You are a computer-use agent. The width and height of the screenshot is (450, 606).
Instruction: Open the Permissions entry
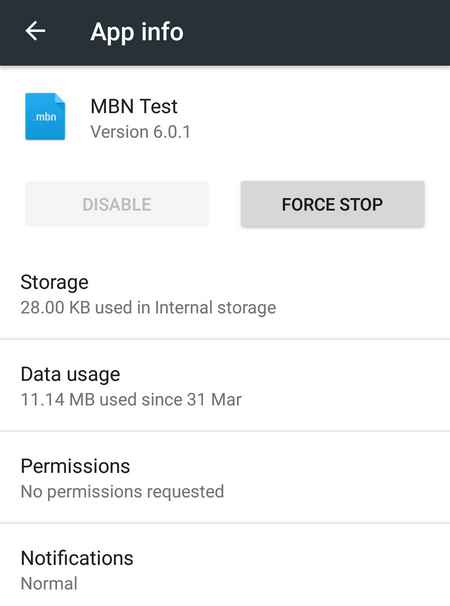(225, 478)
